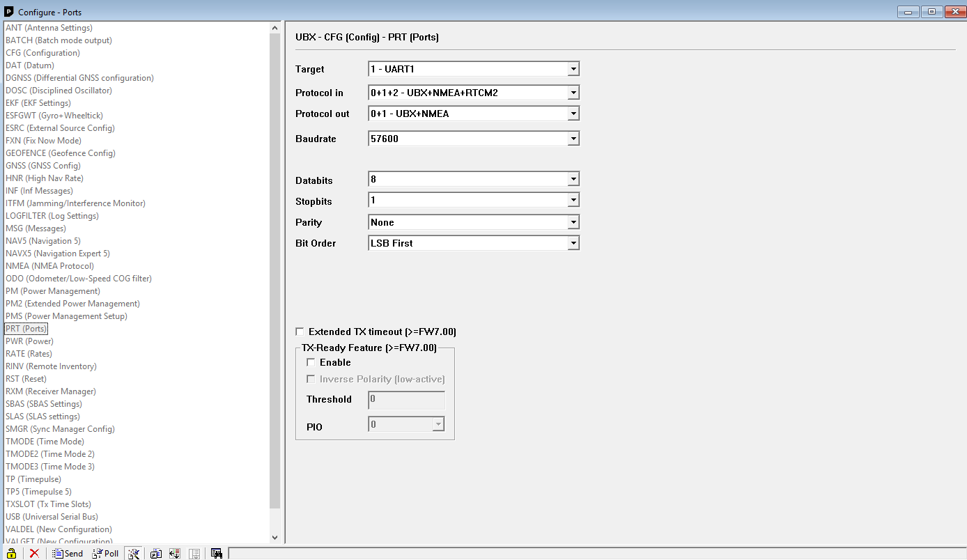The height and width of the screenshot is (560, 967).
Task: Select USB (Universal Serial Bus) item
Action: (x=52, y=517)
